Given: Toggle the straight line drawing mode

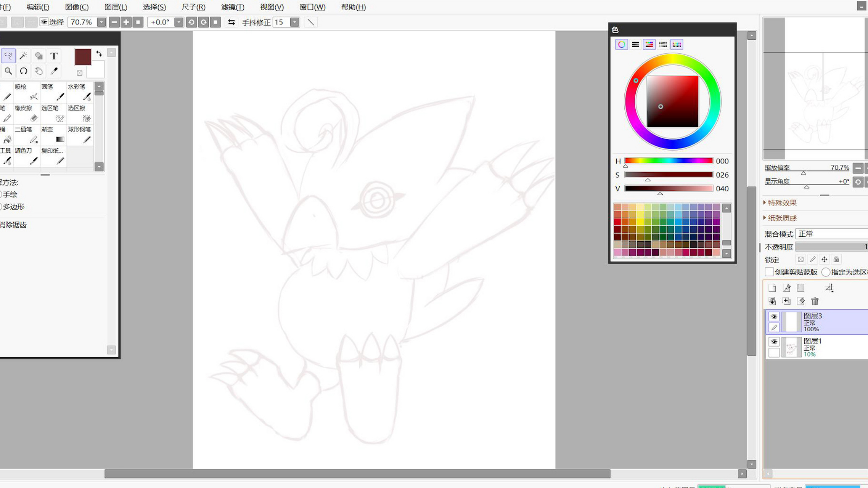Looking at the screenshot, I should click(311, 22).
